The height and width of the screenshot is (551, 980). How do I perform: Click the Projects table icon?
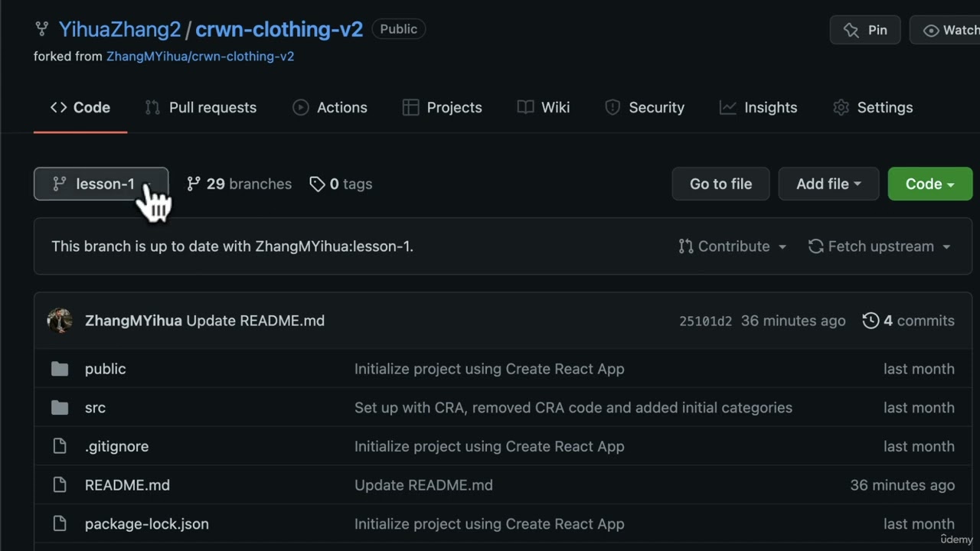click(410, 108)
